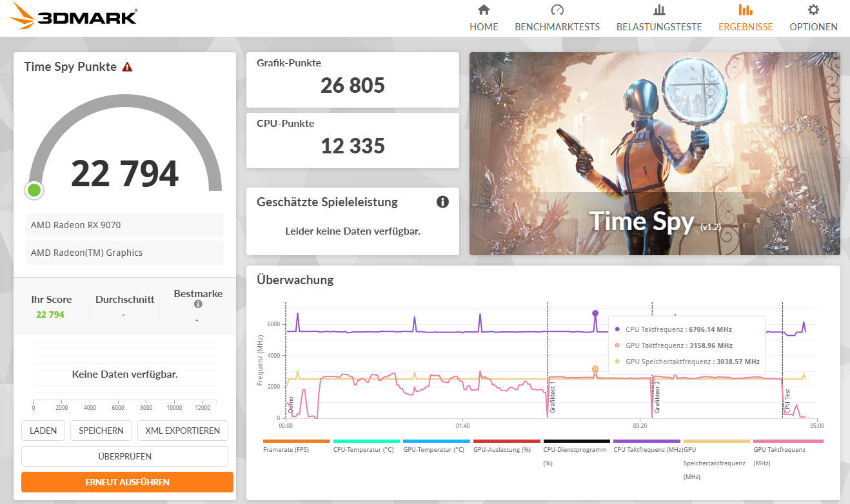The width and height of the screenshot is (850, 504).
Task: Select the ERGEBNISSE tab
Action: point(746,27)
